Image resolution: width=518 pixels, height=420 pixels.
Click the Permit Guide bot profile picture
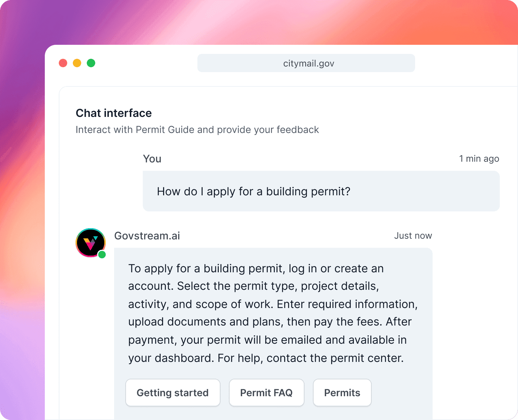click(91, 243)
